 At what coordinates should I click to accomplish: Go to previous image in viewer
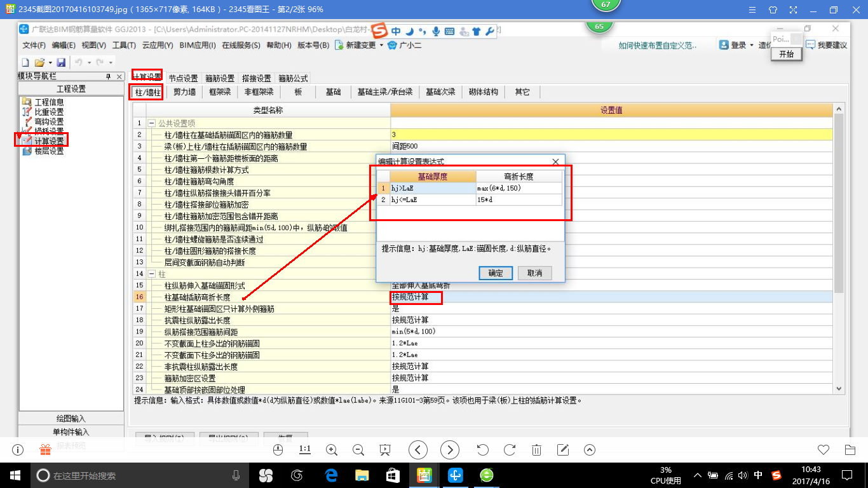click(417, 450)
